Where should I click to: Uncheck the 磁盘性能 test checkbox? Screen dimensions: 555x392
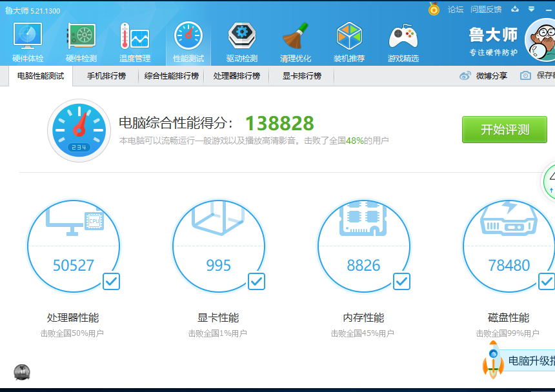(547, 281)
